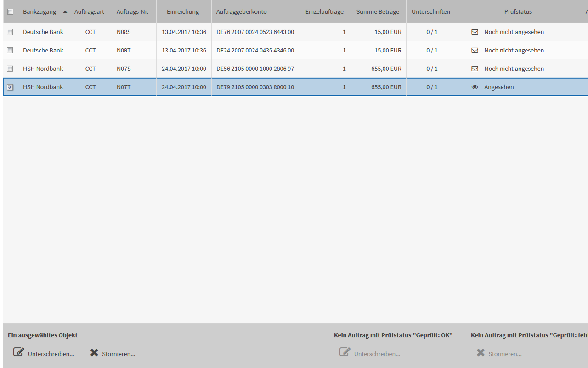Sort by Einreichung column header
Image resolution: width=588 pixels, height=368 pixels.
pyautogui.click(x=183, y=12)
